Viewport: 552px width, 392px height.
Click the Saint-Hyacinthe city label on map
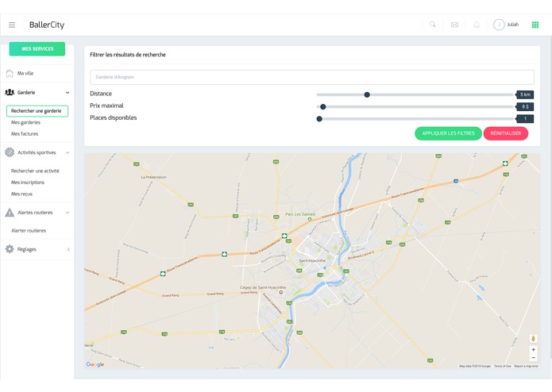[312, 260]
